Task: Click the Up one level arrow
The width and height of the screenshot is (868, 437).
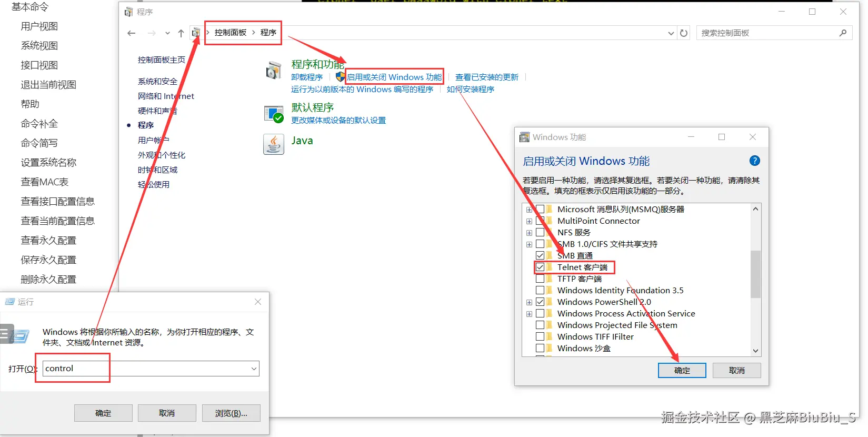Action: (181, 33)
